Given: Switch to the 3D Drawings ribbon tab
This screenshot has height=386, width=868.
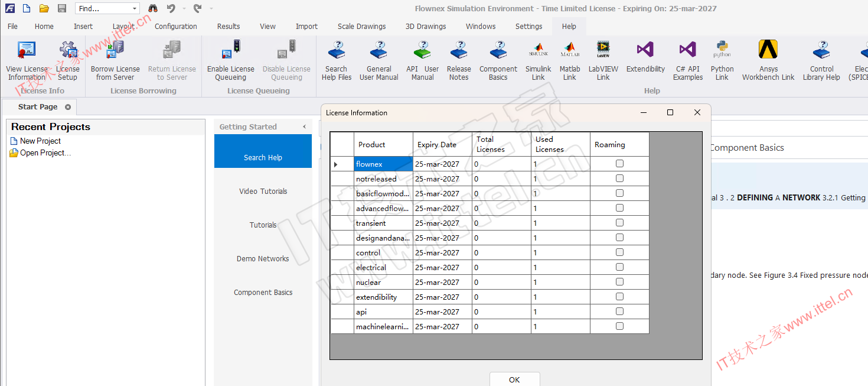Looking at the screenshot, I should 426,26.
